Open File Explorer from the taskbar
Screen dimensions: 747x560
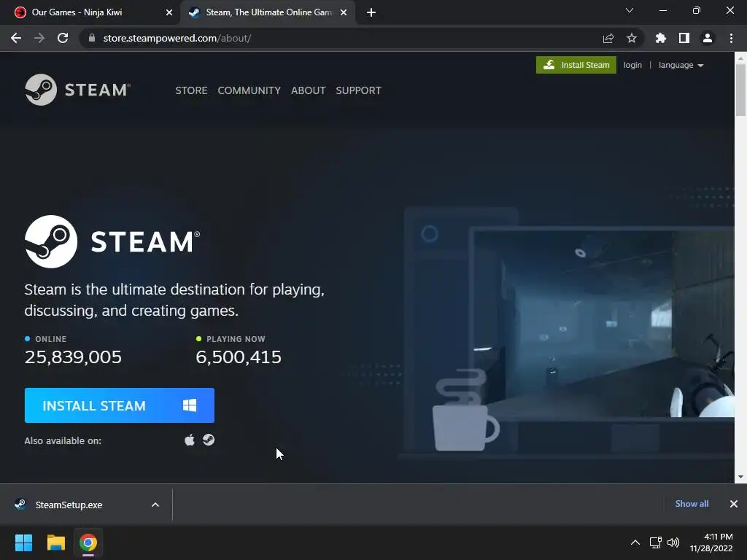[55, 542]
